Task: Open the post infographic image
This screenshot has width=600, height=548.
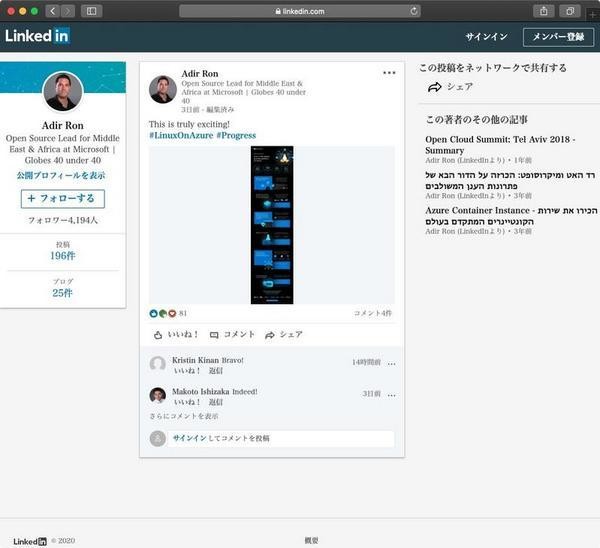Action: [272, 225]
